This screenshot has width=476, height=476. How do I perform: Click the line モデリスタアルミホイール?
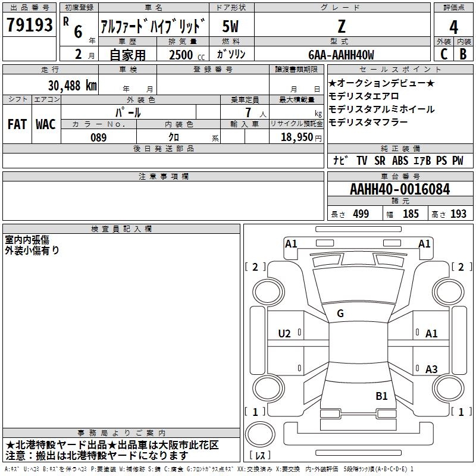[381, 109]
